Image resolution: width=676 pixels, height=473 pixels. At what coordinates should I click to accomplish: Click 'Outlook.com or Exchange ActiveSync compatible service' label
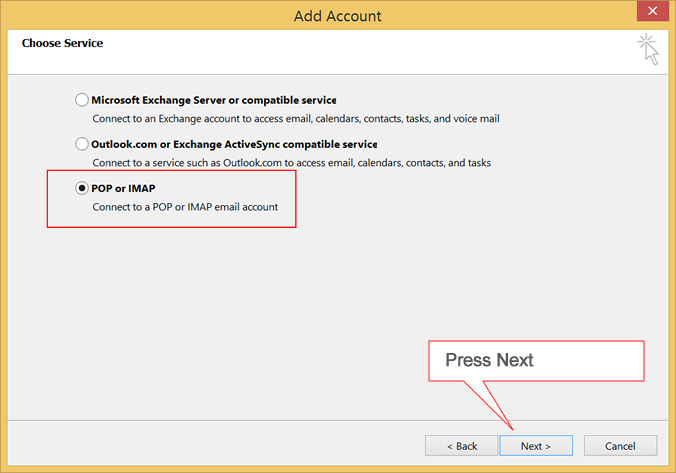(234, 144)
